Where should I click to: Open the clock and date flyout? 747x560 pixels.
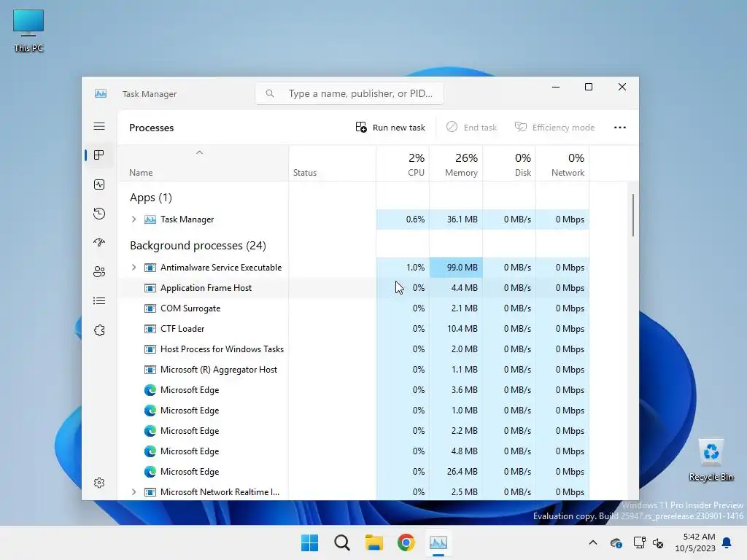pyautogui.click(x=695, y=542)
